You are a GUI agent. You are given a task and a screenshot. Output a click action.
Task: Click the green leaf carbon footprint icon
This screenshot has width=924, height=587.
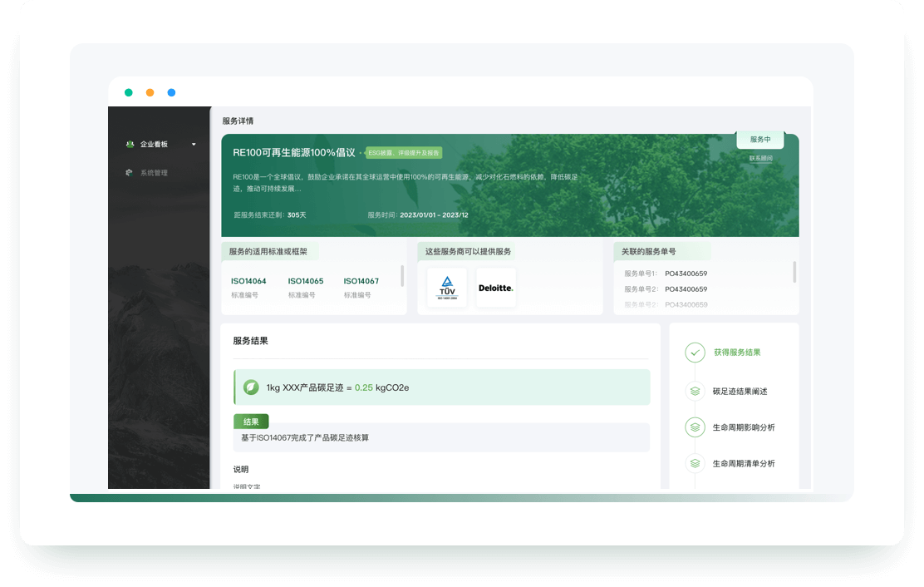coord(251,387)
